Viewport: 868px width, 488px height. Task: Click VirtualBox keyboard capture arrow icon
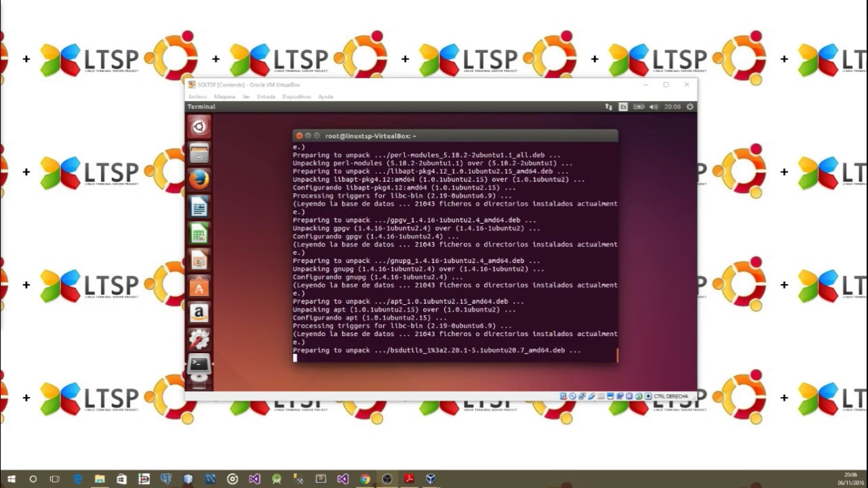pyautogui.click(x=648, y=396)
